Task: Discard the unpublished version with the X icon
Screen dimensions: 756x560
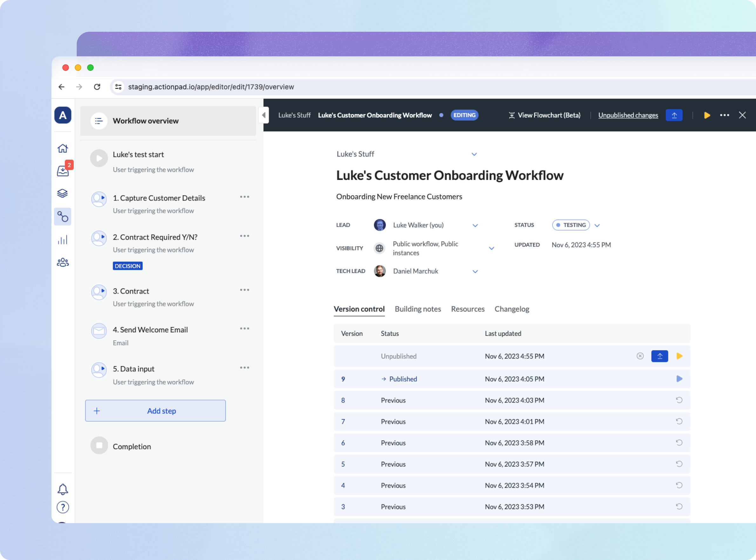Action: point(640,356)
